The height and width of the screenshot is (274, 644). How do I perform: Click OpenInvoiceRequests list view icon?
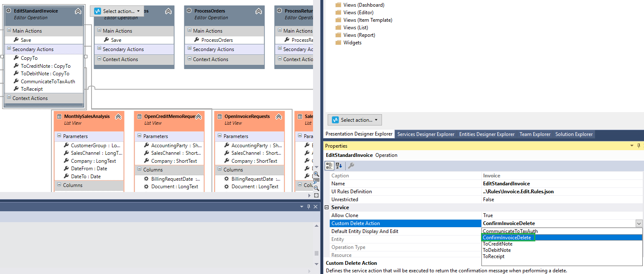tap(219, 116)
